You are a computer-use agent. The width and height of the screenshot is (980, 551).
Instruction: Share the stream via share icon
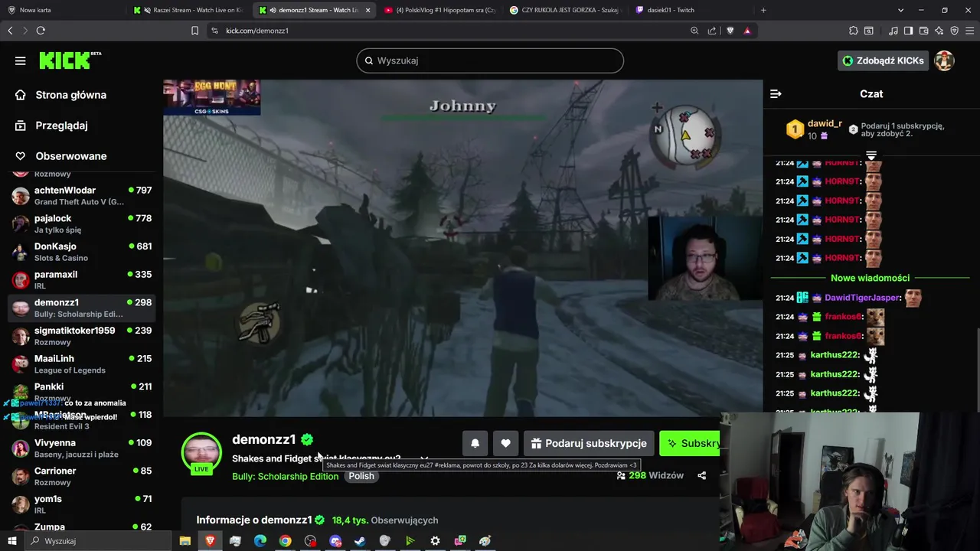pos(701,475)
